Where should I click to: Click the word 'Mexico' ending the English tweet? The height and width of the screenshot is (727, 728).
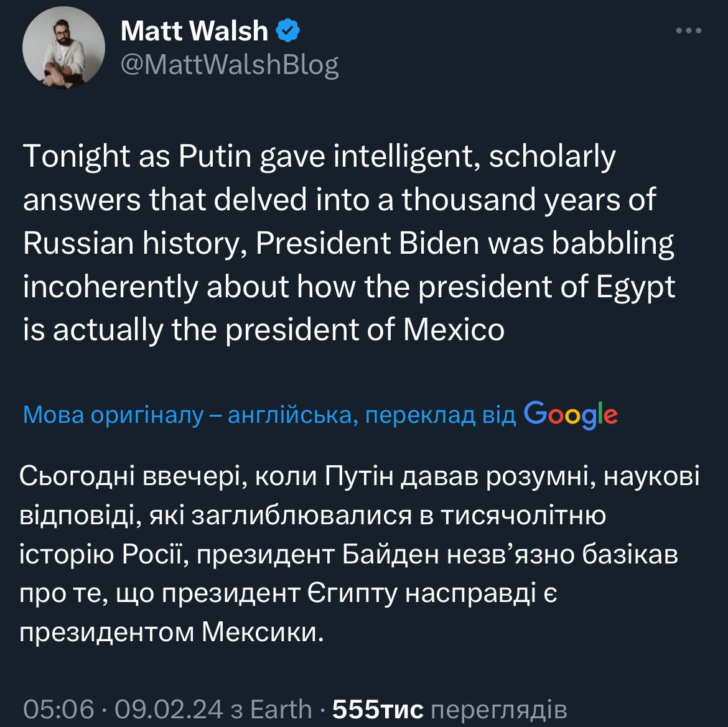[x=454, y=330]
